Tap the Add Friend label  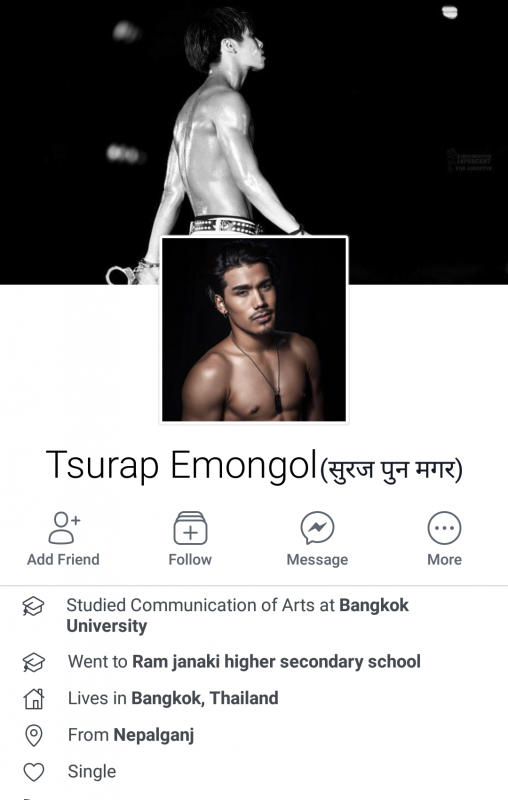click(x=63, y=560)
